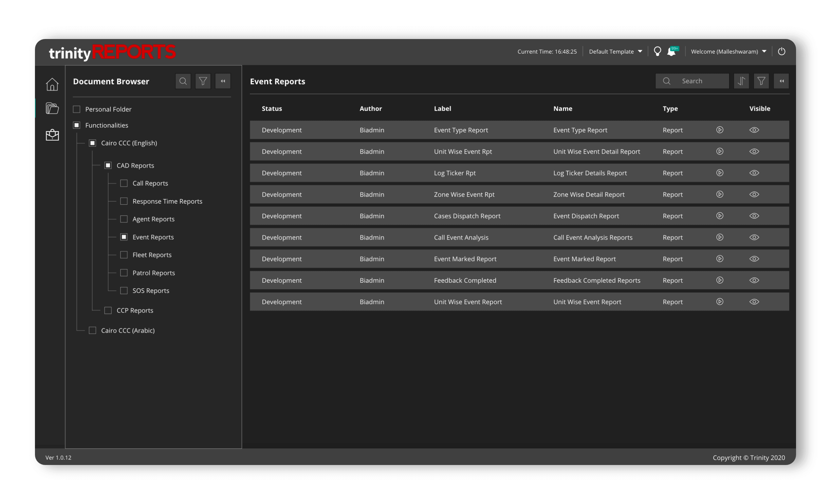Click the sort icon in Event Reports
This screenshot has height=504, width=831.
click(x=741, y=81)
